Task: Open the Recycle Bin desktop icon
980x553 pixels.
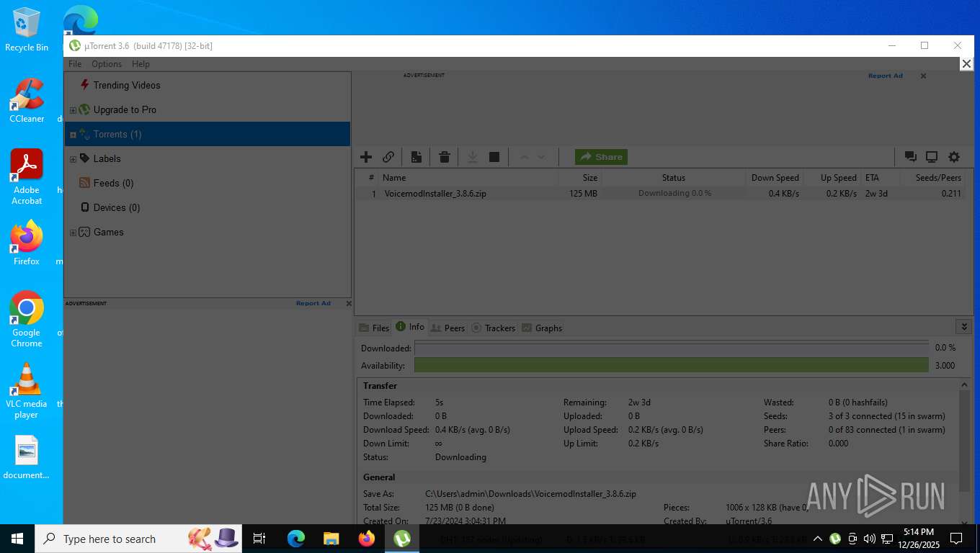Action: pos(27,30)
